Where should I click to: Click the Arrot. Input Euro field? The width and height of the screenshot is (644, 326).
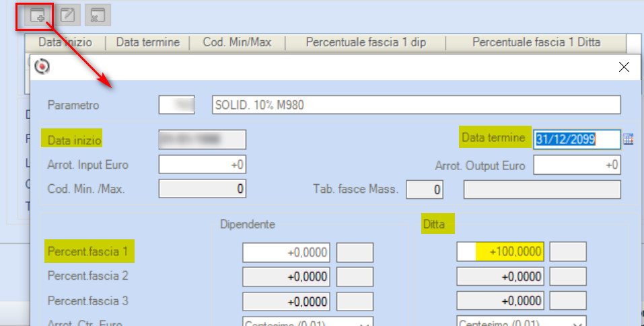tap(203, 165)
